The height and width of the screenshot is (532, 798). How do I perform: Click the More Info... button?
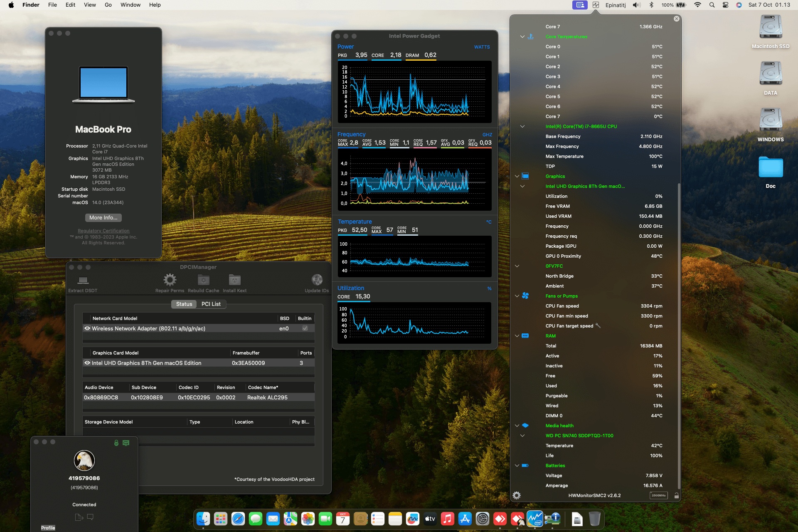tap(103, 218)
